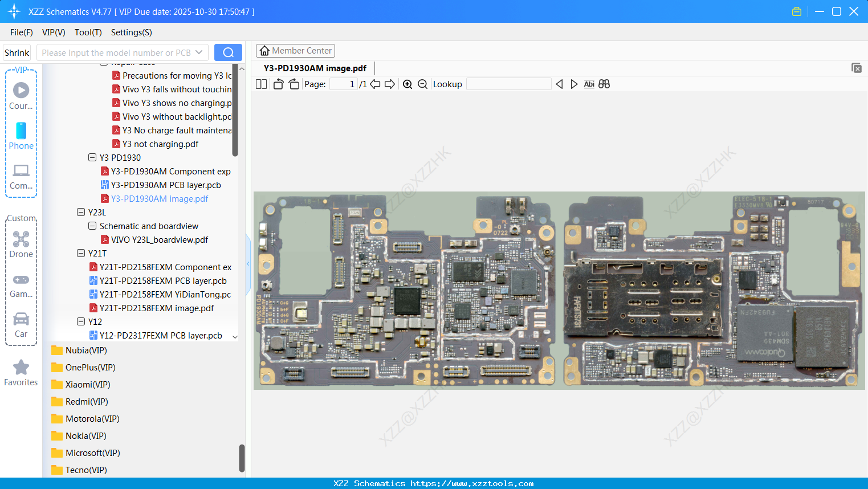Open the Tool(T) menu
The image size is (868, 489).
(88, 32)
